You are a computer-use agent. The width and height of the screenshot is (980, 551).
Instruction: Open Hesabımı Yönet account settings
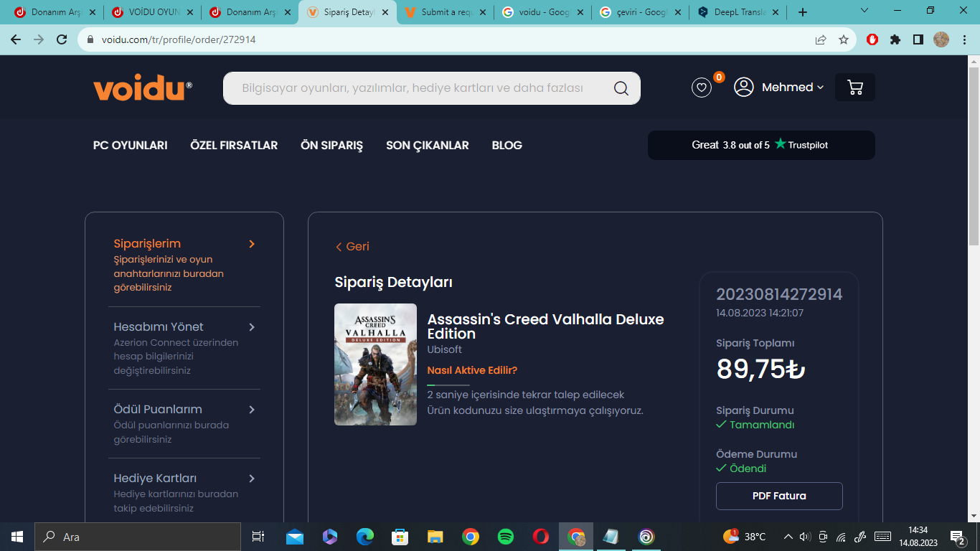[159, 327]
